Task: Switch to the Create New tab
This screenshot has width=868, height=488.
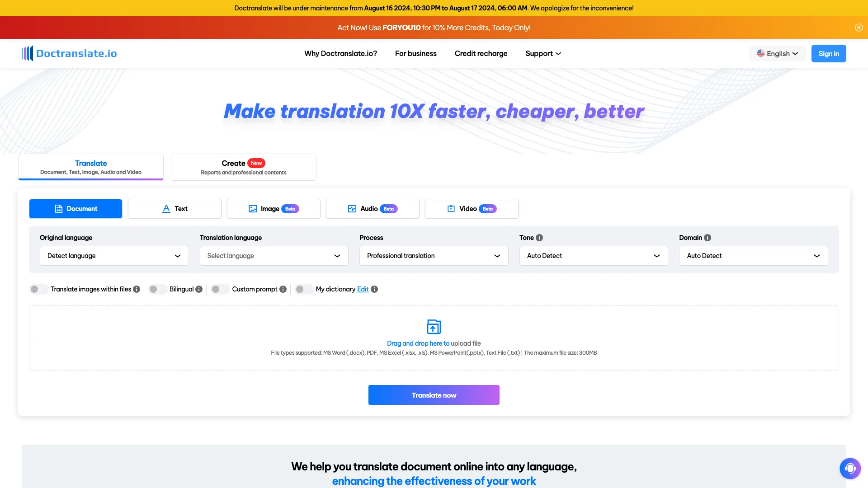Action: pos(243,167)
